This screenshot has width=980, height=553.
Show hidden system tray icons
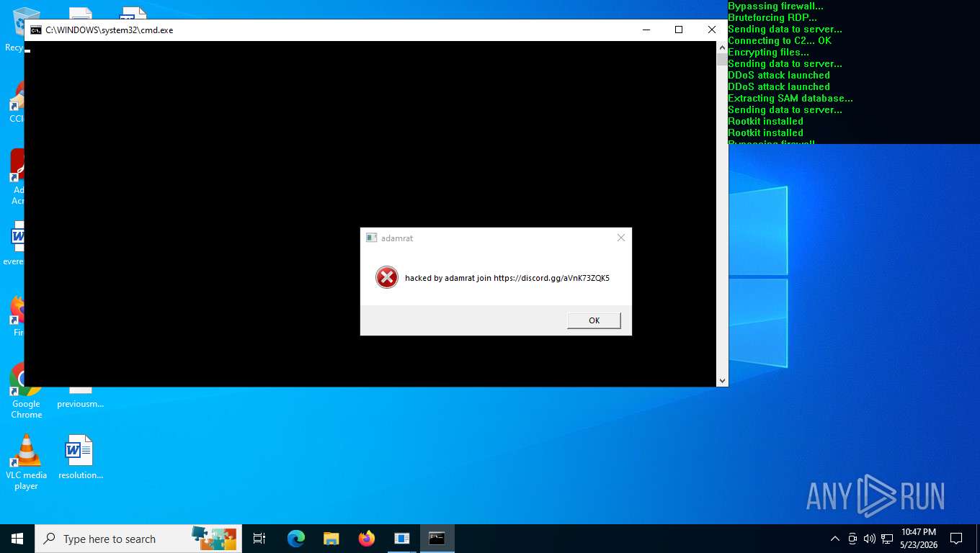point(835,539)
